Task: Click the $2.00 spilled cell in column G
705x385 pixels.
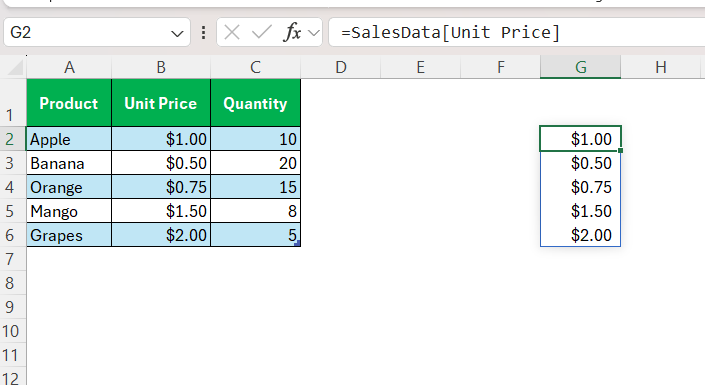Action: pos(580,235)
